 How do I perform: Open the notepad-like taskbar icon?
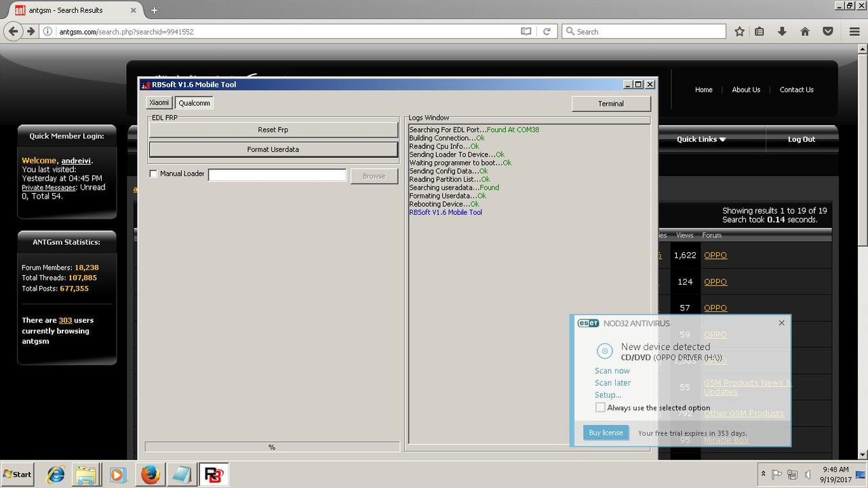coord(181,474)
